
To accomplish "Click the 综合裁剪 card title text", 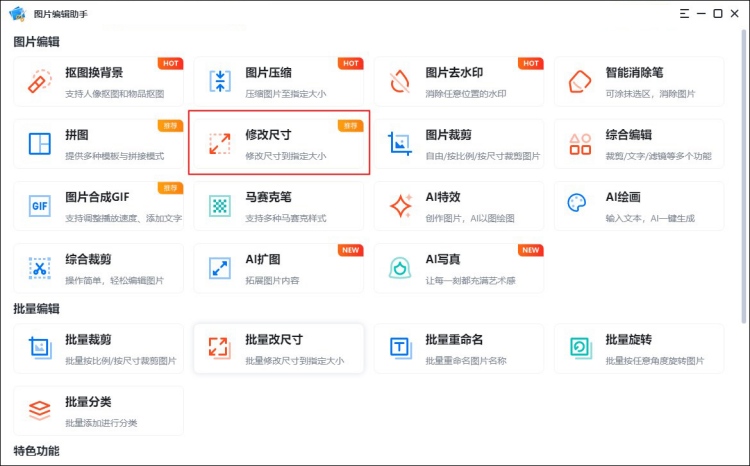I will coord(88,259).
